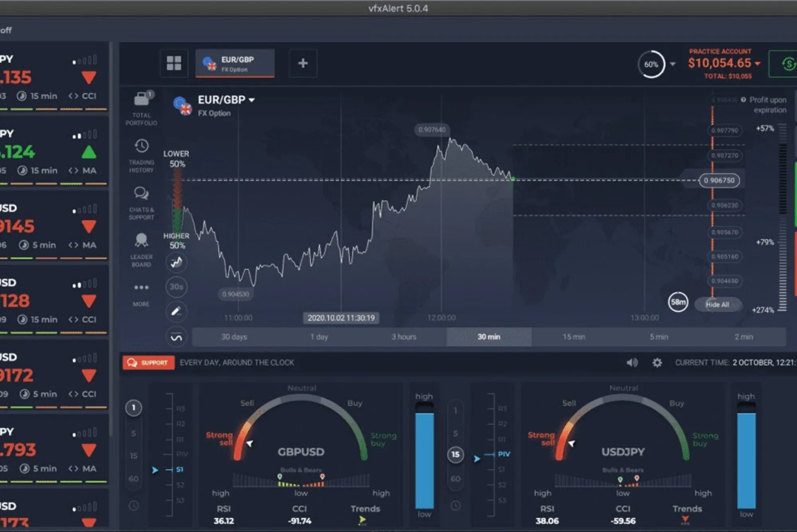
Task: Select the 15 min chart range
Action: (574, 337)
